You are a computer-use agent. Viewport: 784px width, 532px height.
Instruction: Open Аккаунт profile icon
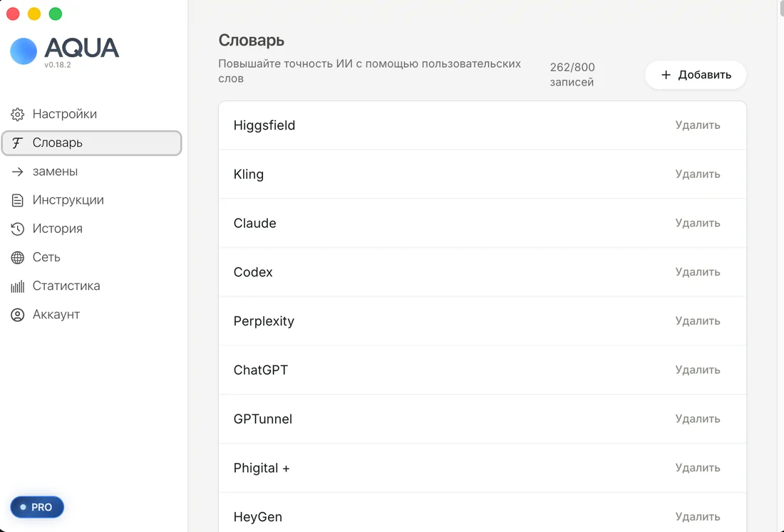pyautogui.click(x=18, y=315)
